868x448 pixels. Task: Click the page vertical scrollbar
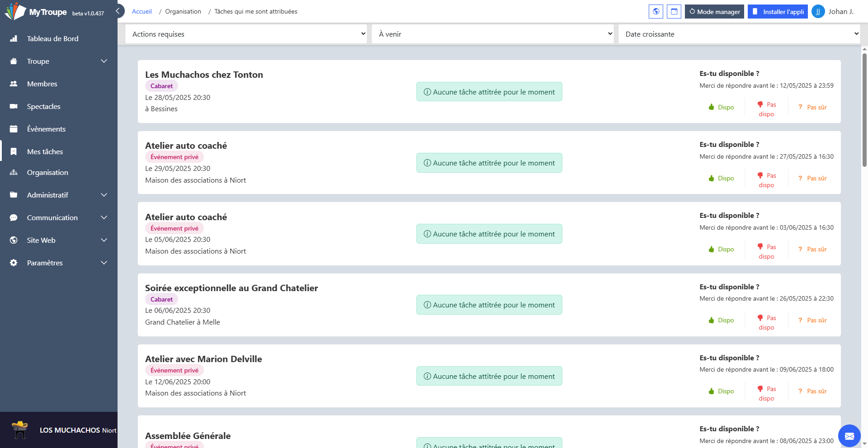tap(864, 110)
